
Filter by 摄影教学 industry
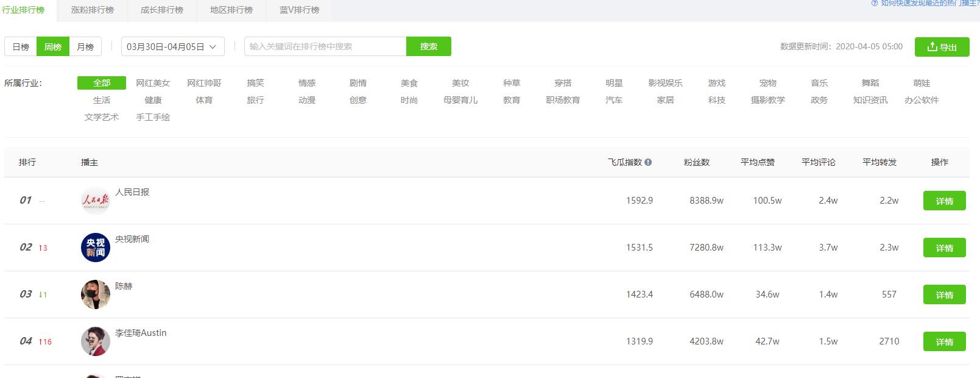coord(768,100)
